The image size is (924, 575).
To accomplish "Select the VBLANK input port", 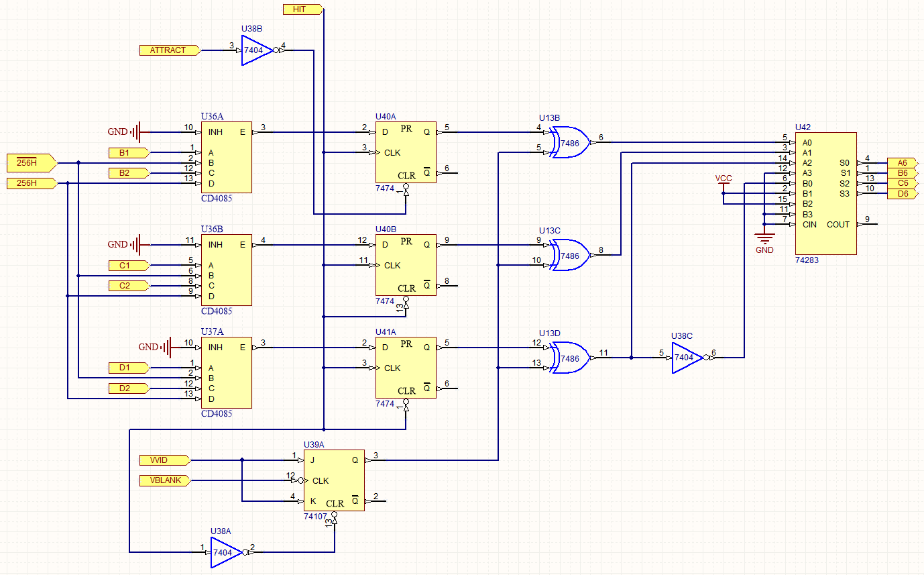I will (x=165, y=480).
